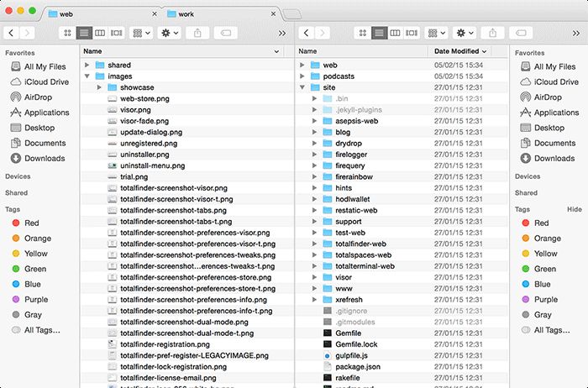
Task: Select the web tab
Action: [x=102, y=14]
